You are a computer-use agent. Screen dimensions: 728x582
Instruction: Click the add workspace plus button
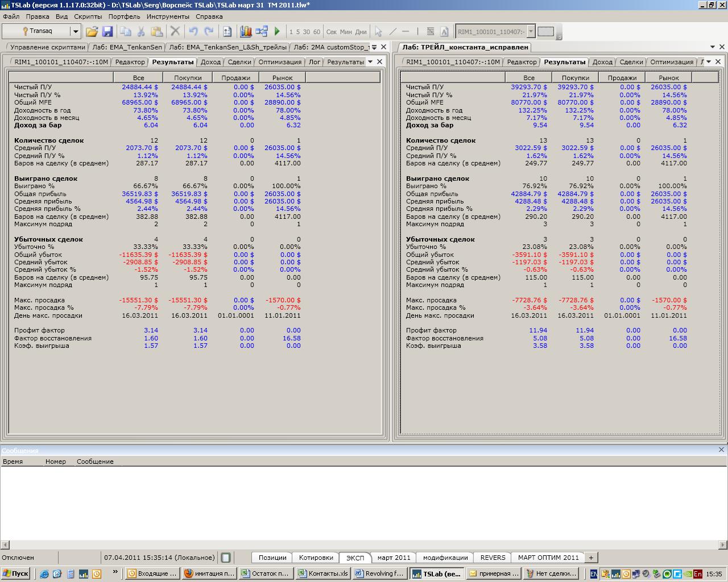pyautogui.click(x=590, y=558)
